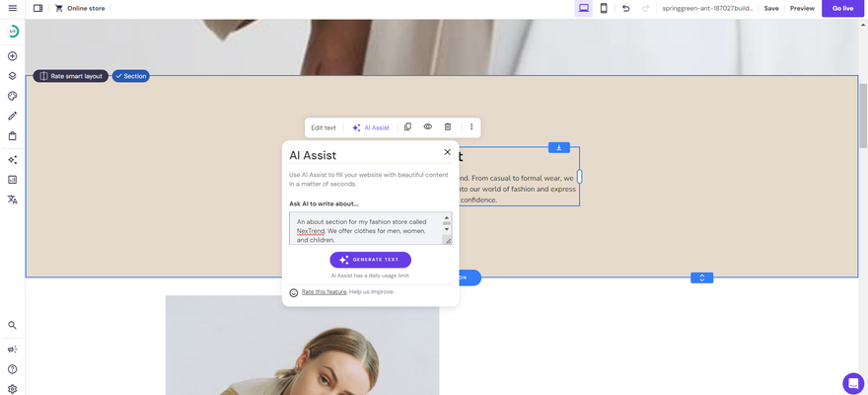Undo the last change
The height and width of the screenshot is (395, 868).
(x=626, y=8)
